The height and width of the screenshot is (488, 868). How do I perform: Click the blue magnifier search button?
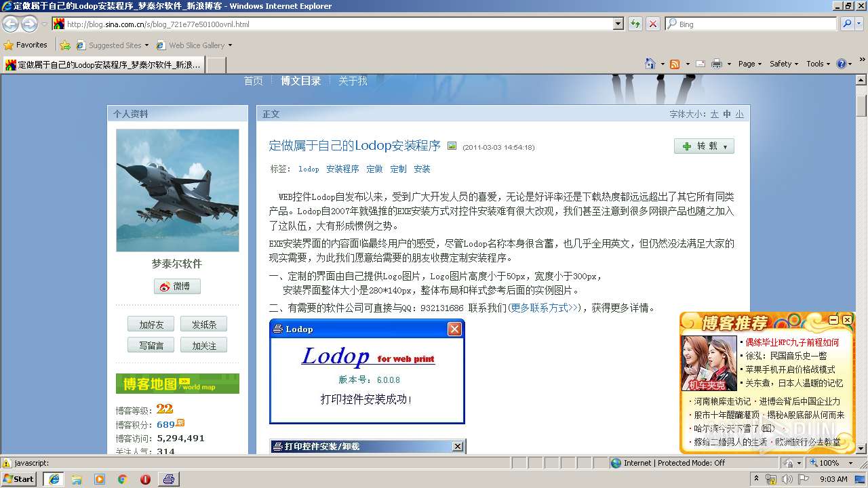pyautogui.click(x=847, y=24)
